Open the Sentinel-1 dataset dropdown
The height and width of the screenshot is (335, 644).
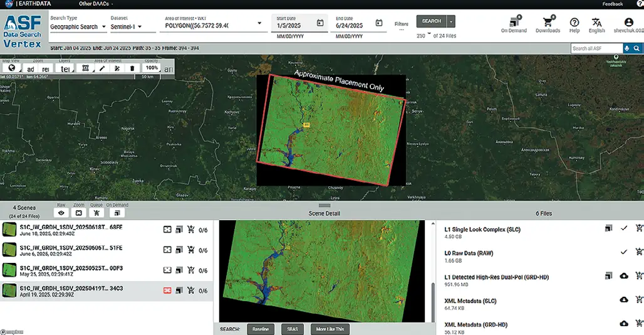click(125, 27)
